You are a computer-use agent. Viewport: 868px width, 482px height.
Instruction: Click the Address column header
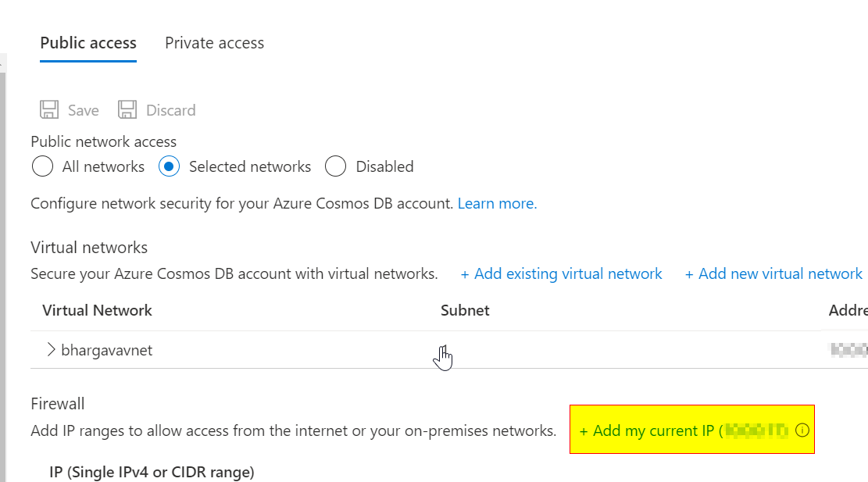848,310
